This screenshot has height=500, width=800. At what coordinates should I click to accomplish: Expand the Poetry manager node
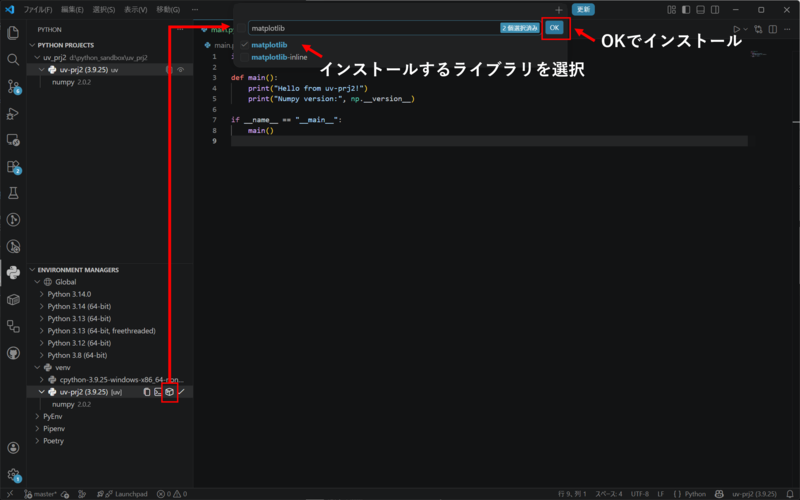click(37, 441)
